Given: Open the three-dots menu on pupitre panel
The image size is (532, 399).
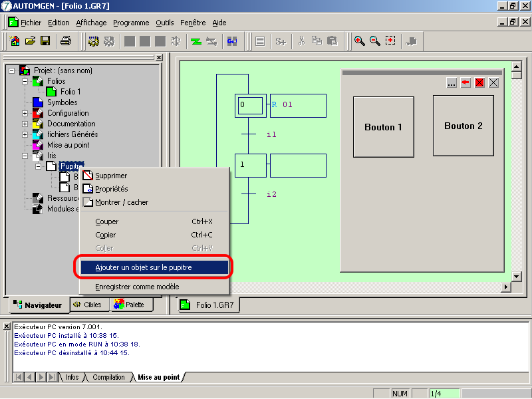Looking at the screenshot, I should click(452, 83).
